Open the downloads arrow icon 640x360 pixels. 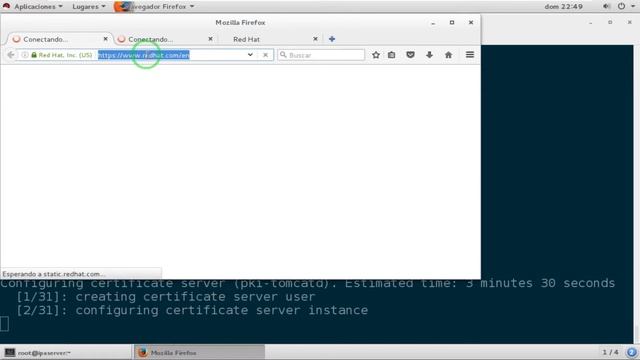[429, 55]
